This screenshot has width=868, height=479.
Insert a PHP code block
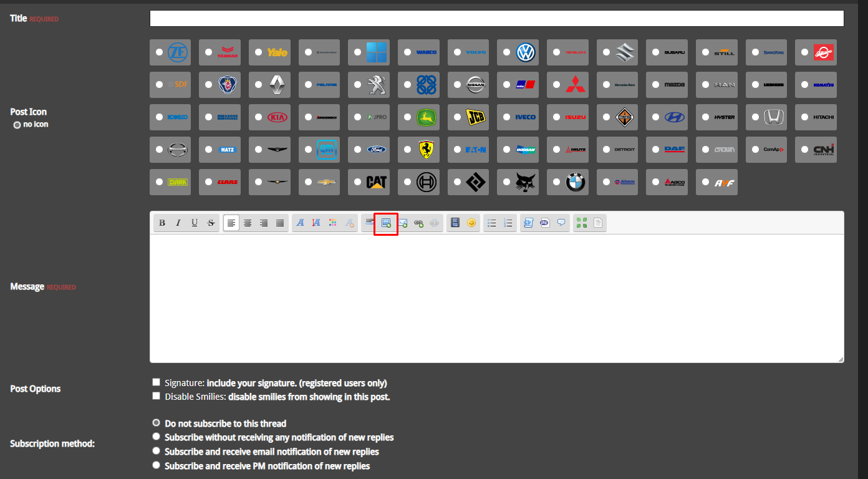tap(545, 223)
